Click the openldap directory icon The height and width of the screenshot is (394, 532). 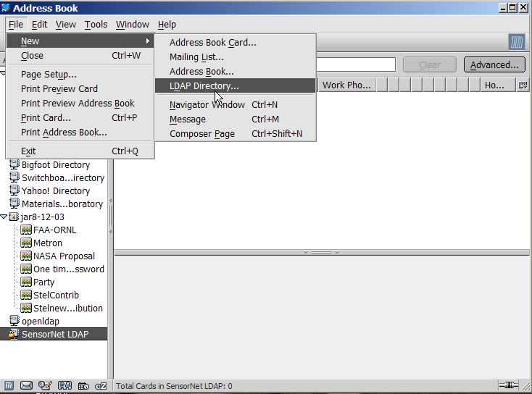pyautogui.click(x=14, y=321)
